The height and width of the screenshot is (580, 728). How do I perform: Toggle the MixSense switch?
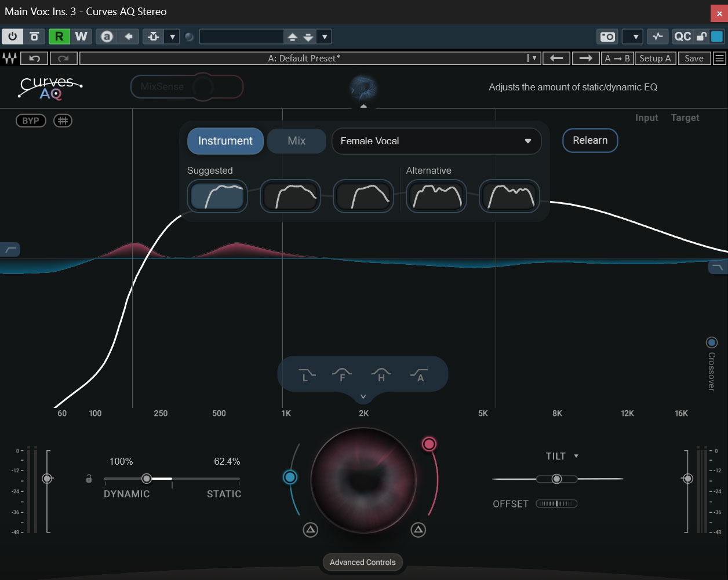coord(187,87)
